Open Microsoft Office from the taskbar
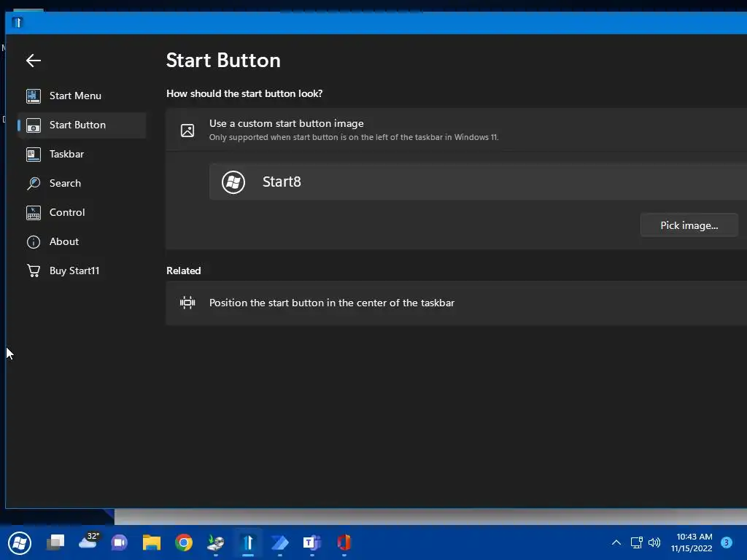 344,542
